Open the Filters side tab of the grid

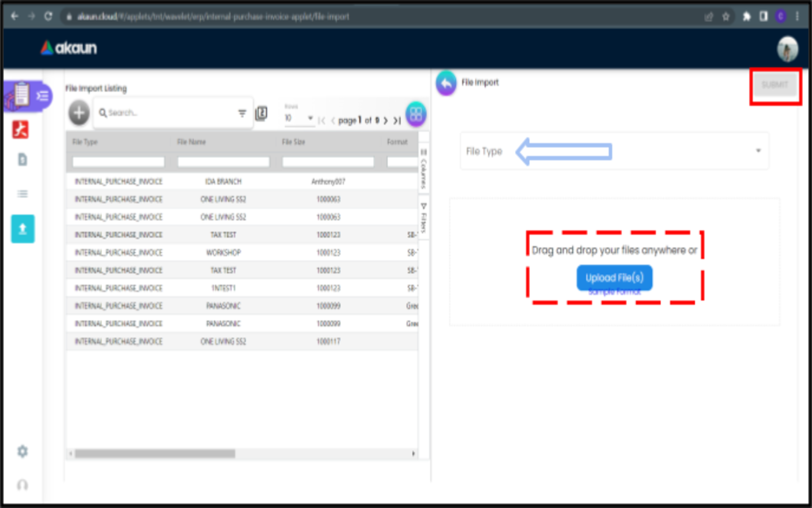[423, 217]
